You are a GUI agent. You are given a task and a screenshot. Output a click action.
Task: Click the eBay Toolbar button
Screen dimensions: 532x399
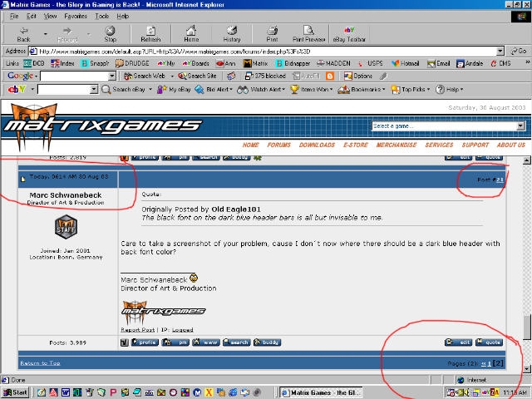[x=349, y=34]
